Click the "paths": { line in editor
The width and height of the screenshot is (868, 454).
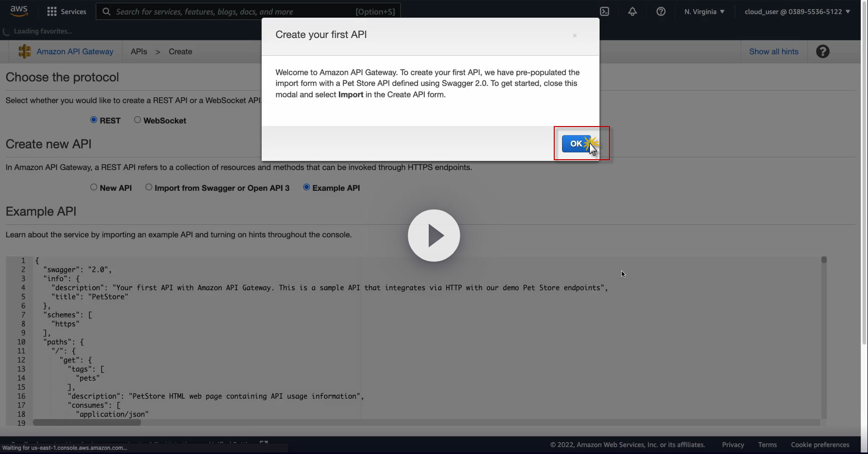coord(63,342)
